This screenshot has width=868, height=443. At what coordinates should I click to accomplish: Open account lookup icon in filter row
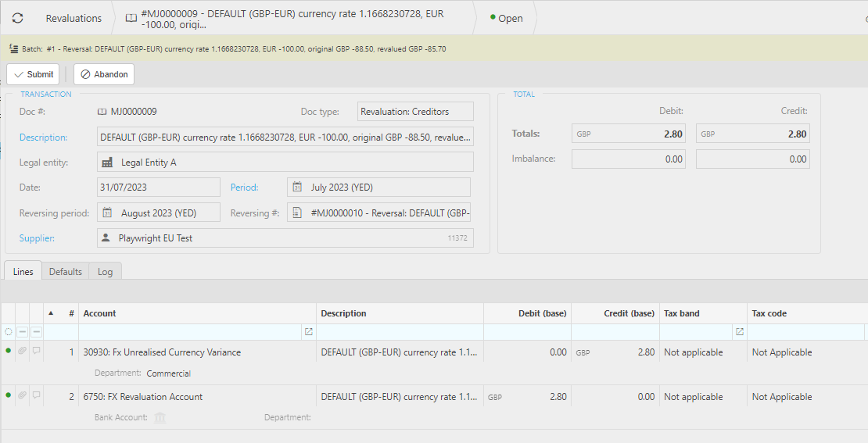308,332
